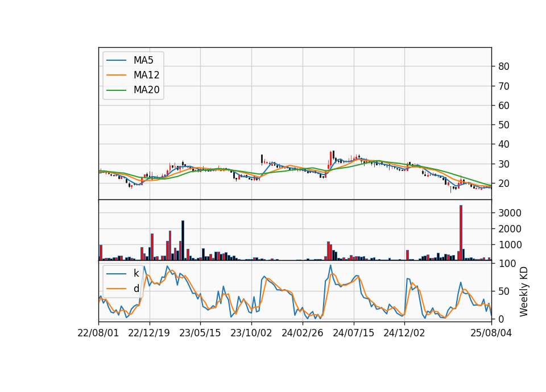This screenshot has height=392, width=546.
Task: Click the MA12 legend label
Action: click(x=146, y=75)
